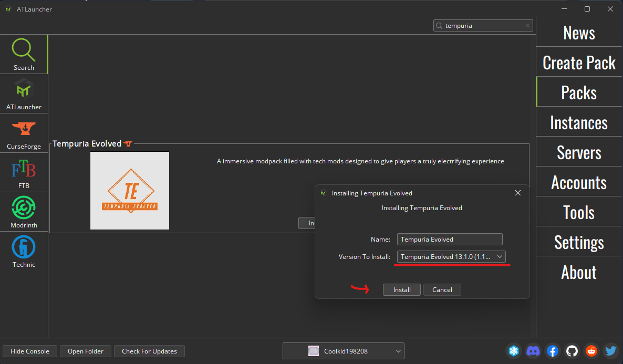Screen dimensions: 623x364
Task: Open the Discord link icon
Action: coord(533,351)
